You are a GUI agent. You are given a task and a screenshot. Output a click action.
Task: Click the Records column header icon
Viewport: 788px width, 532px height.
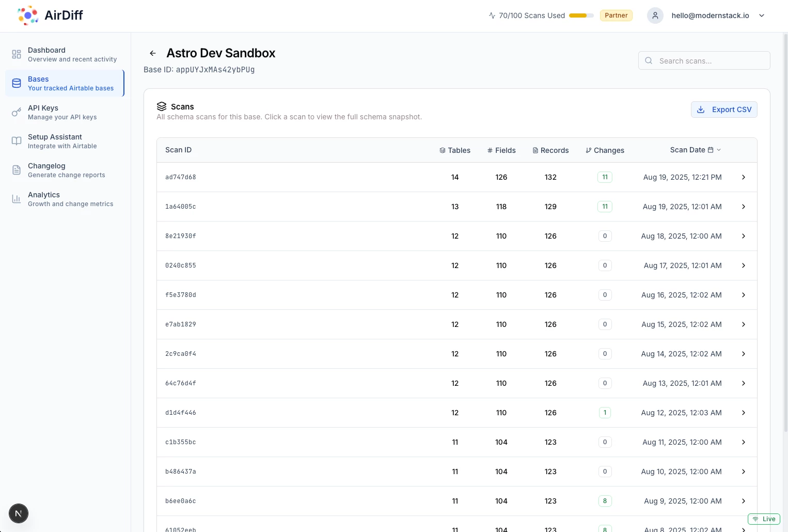coord(535,150)
